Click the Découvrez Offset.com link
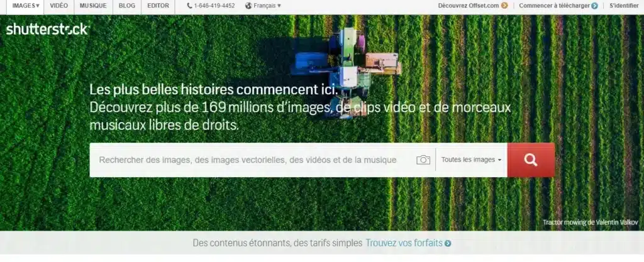This screenshot has width=644, height=262. coord(468,6)
